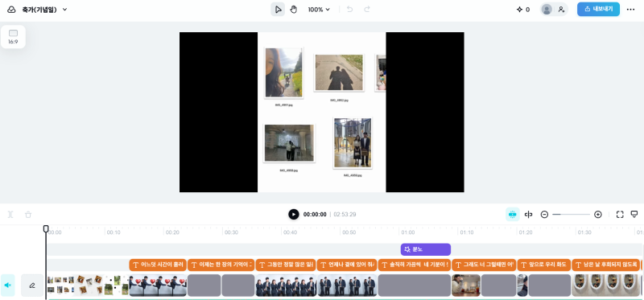The width and height of the screenshot is (644, 300).
Task: Click the cloud save icon beside the project title
Action: click(11, 10)
